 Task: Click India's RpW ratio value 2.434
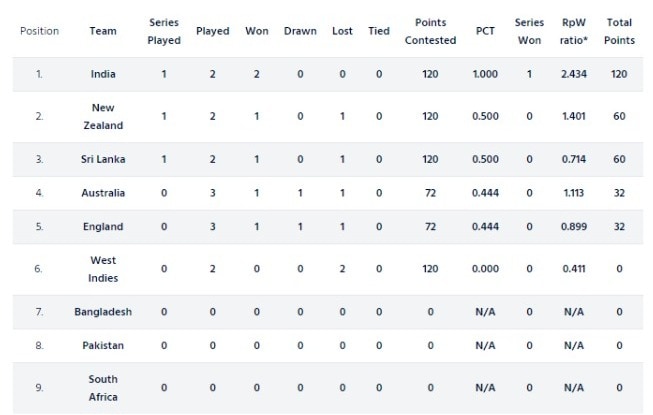(573, 74)
